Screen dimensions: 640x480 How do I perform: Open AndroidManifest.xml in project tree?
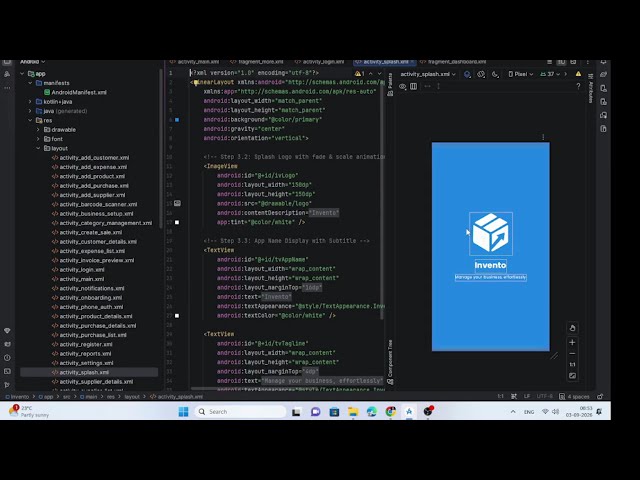75,92
